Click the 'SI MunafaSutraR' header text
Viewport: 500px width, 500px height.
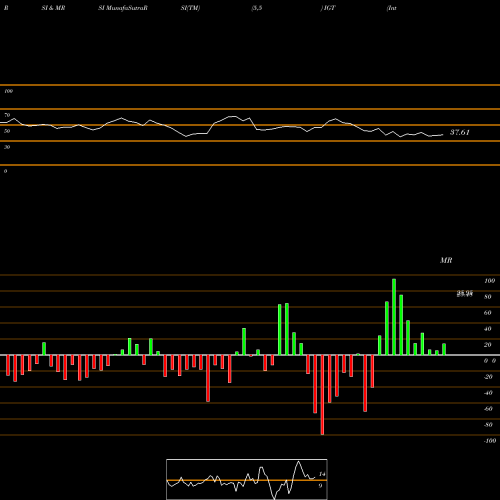click(x=123, y=8)
